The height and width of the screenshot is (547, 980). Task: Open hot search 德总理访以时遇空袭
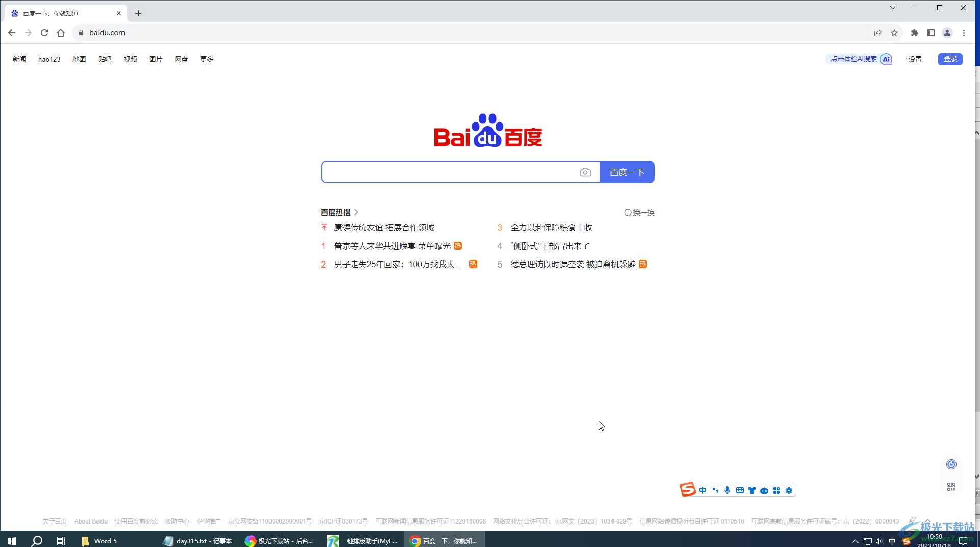(x=573, y=264)
